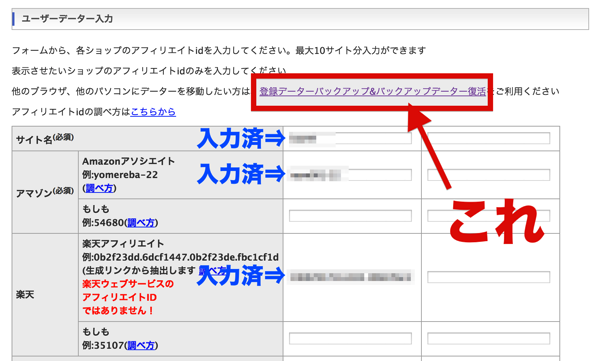Click the サイト名(必須) row label
This screenshot has width=600, height=361.
click(x=45, y=139)
